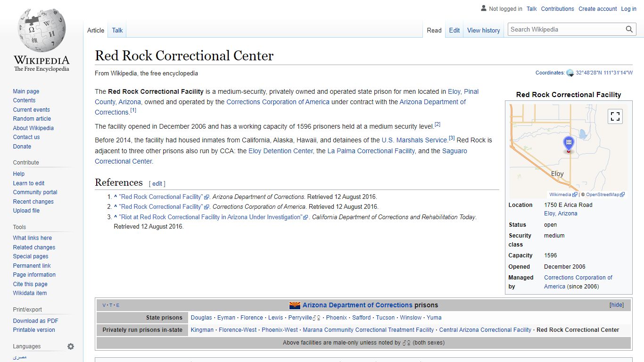The height and width of the screenshot is (362, 644).
Task: Open the U.S. Marshals Service link
Action: click(414, 140)
